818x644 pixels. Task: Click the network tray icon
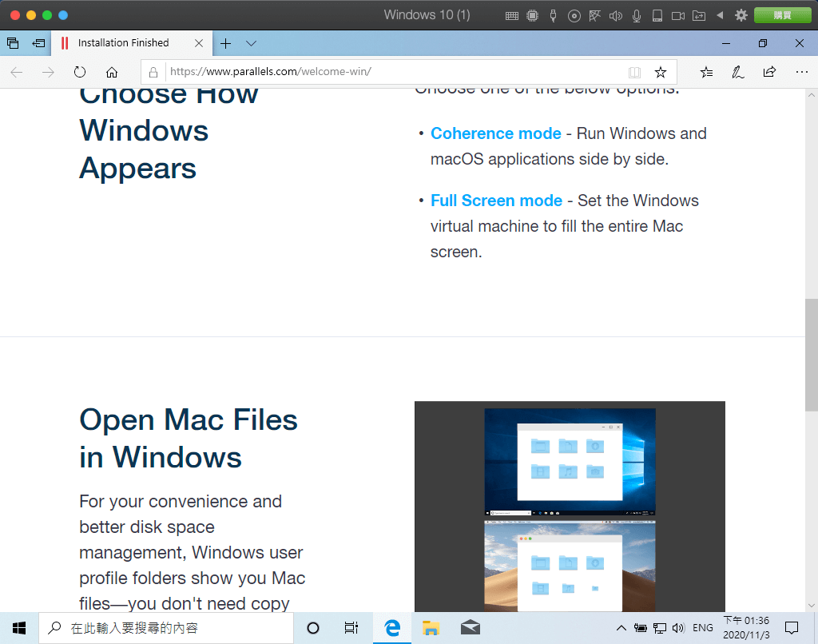click(659, 628)
